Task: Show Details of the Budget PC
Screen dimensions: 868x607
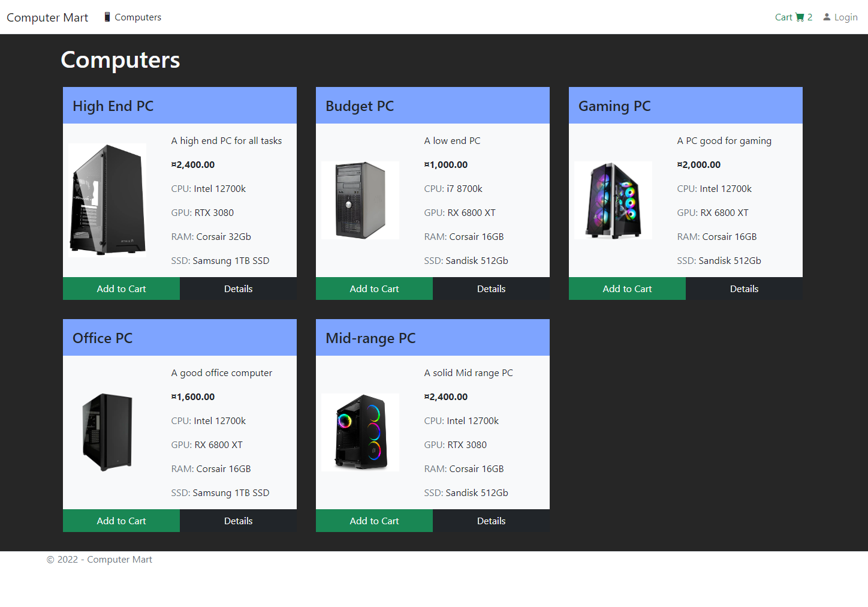Action: click(491, 289)
